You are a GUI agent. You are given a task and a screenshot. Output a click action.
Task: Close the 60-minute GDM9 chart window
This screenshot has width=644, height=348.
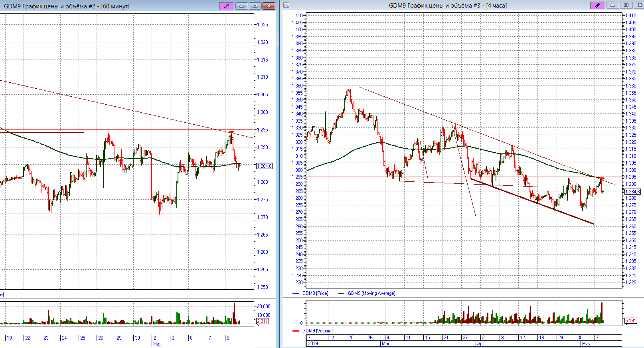pyautogui.click(x=269, y=6)
